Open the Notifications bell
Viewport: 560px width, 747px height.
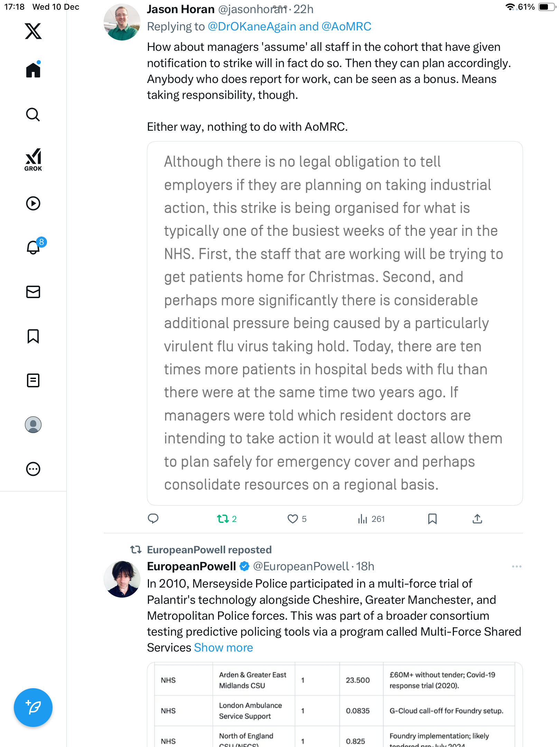click(33, 247)
